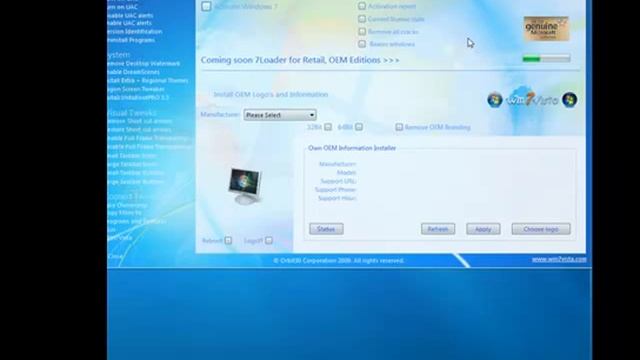This screenshot has height=360, width=640.
Task: Select the 64Bit checkbox
Action: pyautogui.click(x=359, y=127)
